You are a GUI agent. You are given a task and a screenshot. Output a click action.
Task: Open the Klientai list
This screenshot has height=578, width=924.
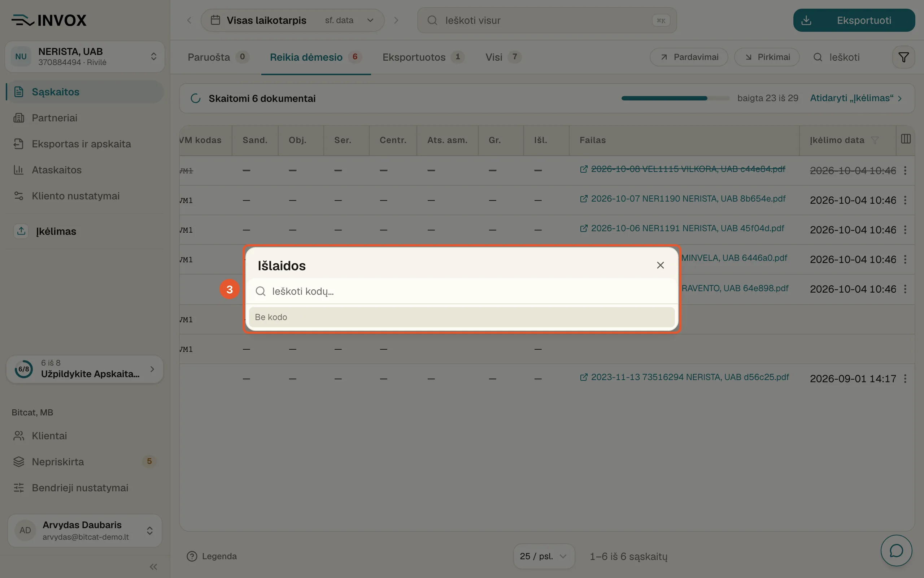point(85,436)
